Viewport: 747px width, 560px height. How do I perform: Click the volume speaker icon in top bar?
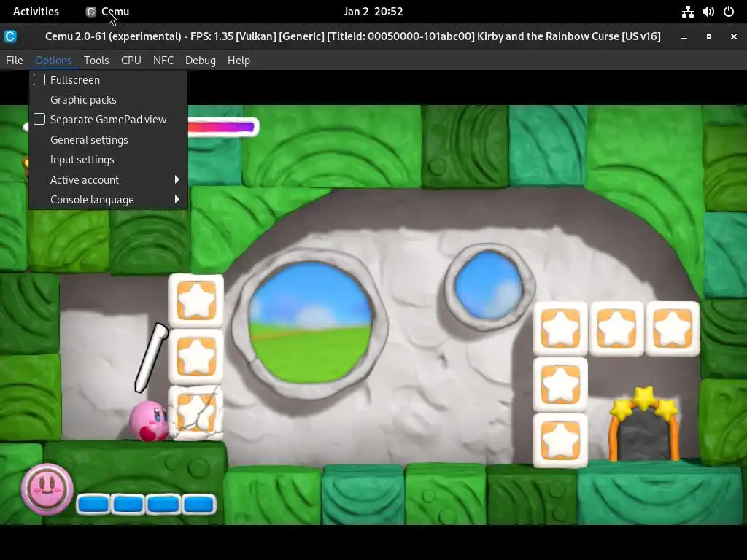pos(708,12)
